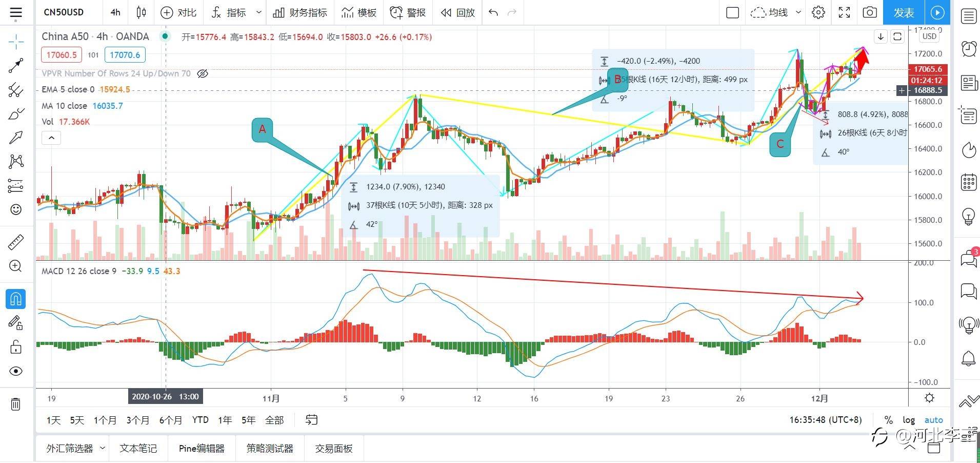
Task: Open the alerts clock panel
Action: click(x=968, y=49)
